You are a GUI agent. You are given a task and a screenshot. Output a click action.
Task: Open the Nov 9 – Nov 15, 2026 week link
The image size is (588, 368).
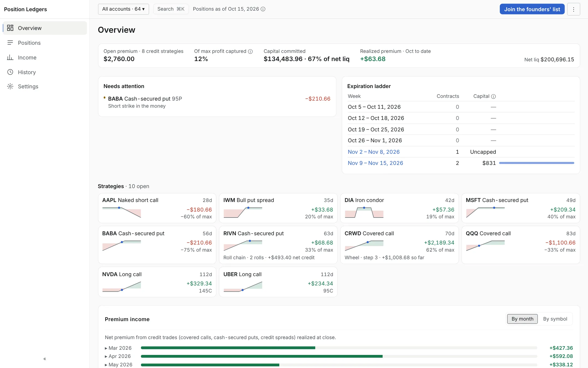coord(375,163)
